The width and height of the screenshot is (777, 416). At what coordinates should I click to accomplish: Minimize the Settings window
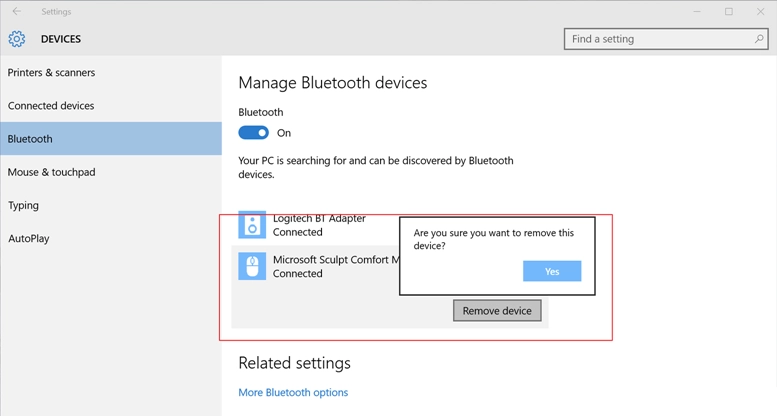coord(697,11)
